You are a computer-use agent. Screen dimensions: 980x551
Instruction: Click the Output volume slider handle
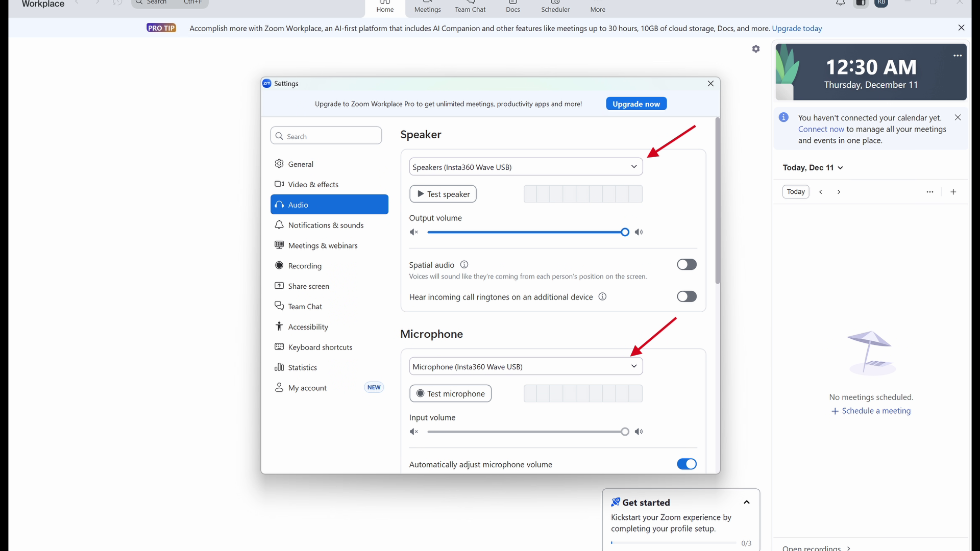[625, 232]
